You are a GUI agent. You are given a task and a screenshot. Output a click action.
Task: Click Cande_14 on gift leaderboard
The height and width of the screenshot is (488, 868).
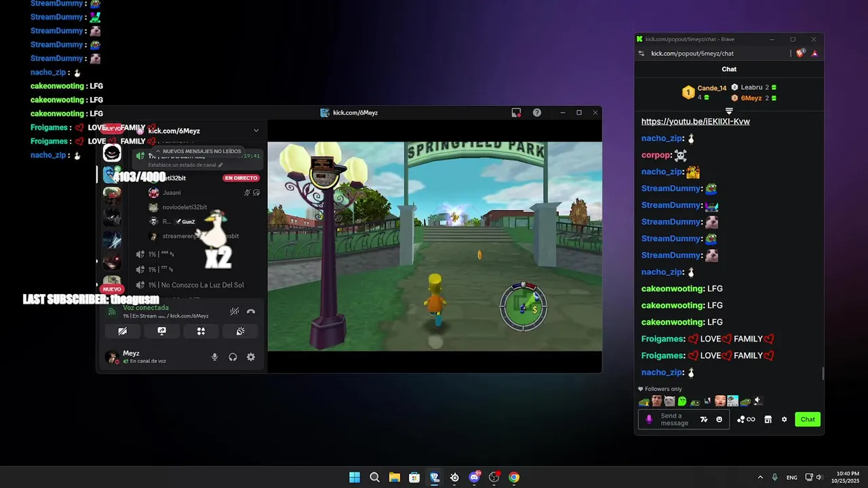coord(712,88)
